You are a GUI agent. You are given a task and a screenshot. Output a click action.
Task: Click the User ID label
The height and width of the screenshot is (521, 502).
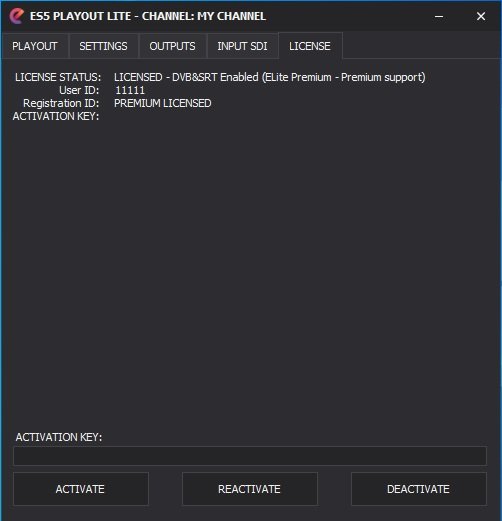79,90
